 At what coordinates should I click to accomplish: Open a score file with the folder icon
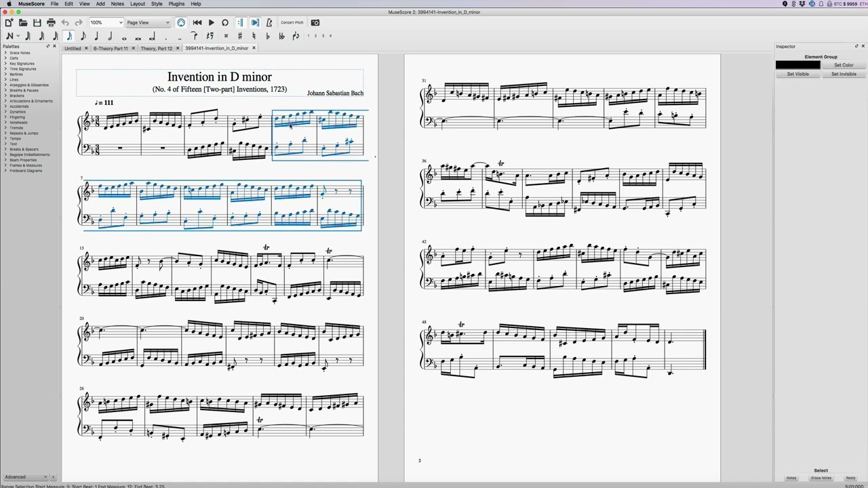(23, 22)
